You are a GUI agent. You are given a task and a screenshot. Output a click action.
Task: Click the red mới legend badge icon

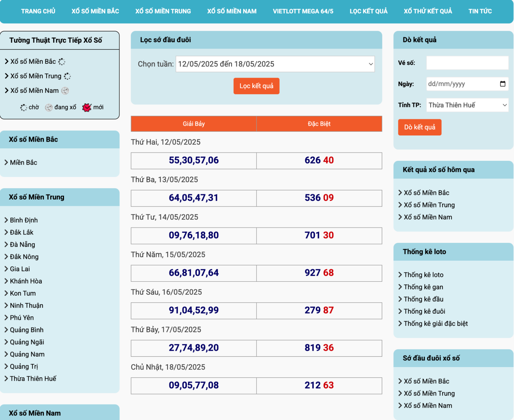click(87, 107)
